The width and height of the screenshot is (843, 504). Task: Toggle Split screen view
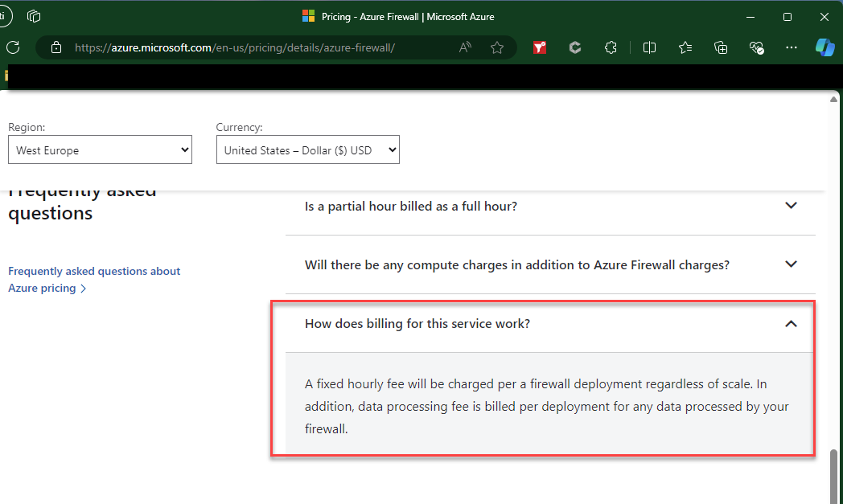pyautogui.click(x=649, y=47)
